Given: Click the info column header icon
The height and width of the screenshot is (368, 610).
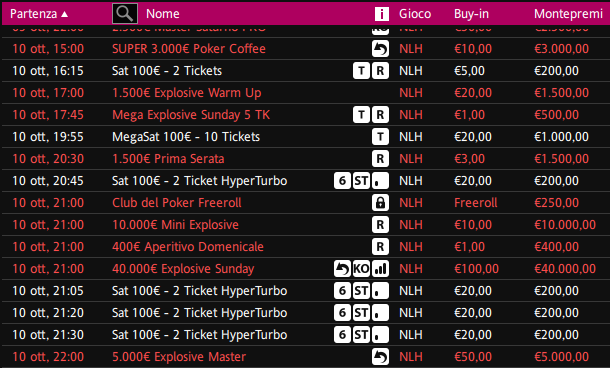Looking at the screenshot, I should tap(382, 14).
